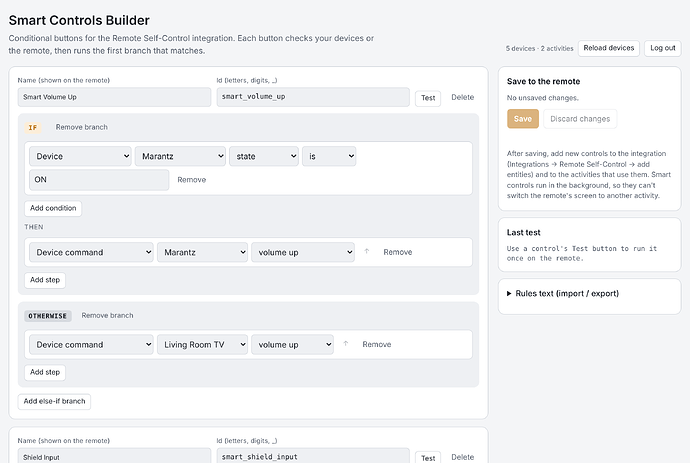
Task: Open the volume up dropdown for Living Room TV
Action: click(293, 345)
